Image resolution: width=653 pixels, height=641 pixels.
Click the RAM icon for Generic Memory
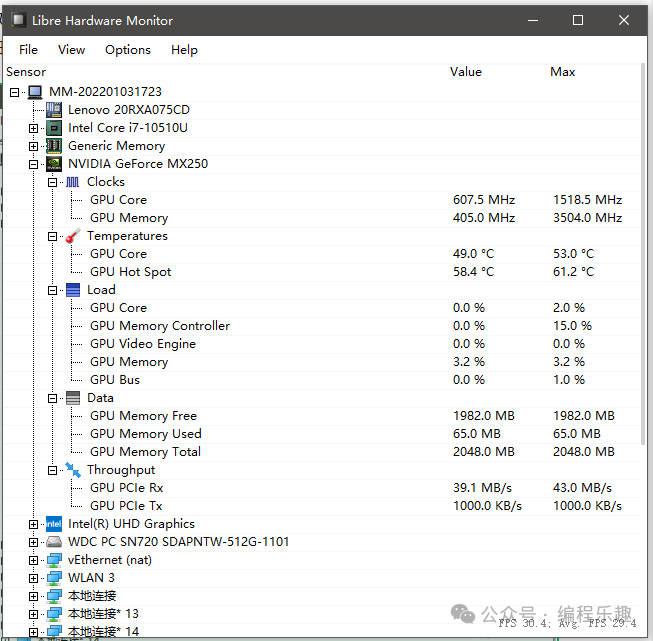click(x=54, y=146)
